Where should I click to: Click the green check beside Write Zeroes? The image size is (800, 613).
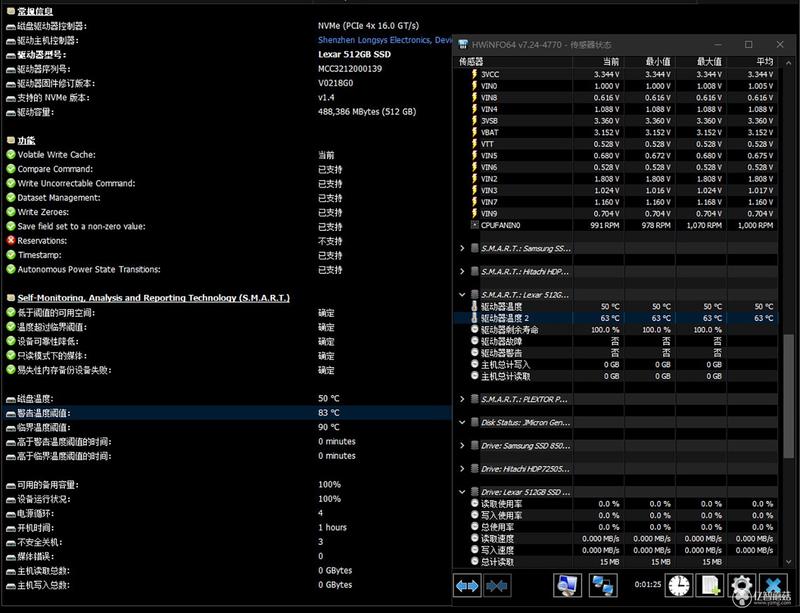11,212
